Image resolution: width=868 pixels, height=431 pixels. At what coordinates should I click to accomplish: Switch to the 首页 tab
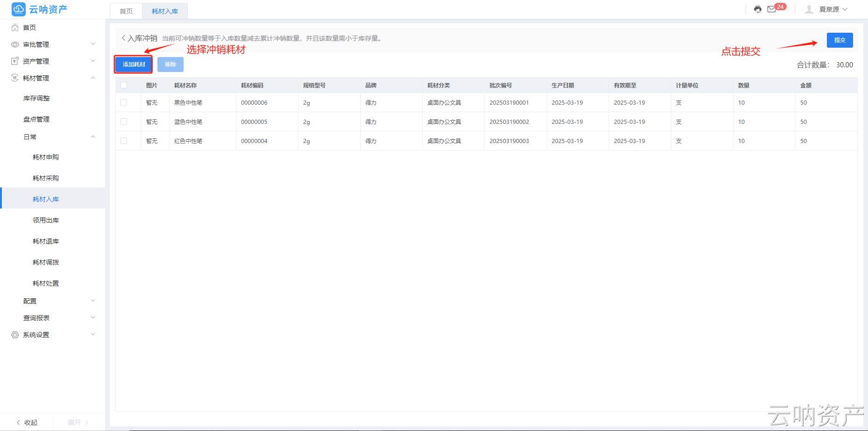(126, 11)
